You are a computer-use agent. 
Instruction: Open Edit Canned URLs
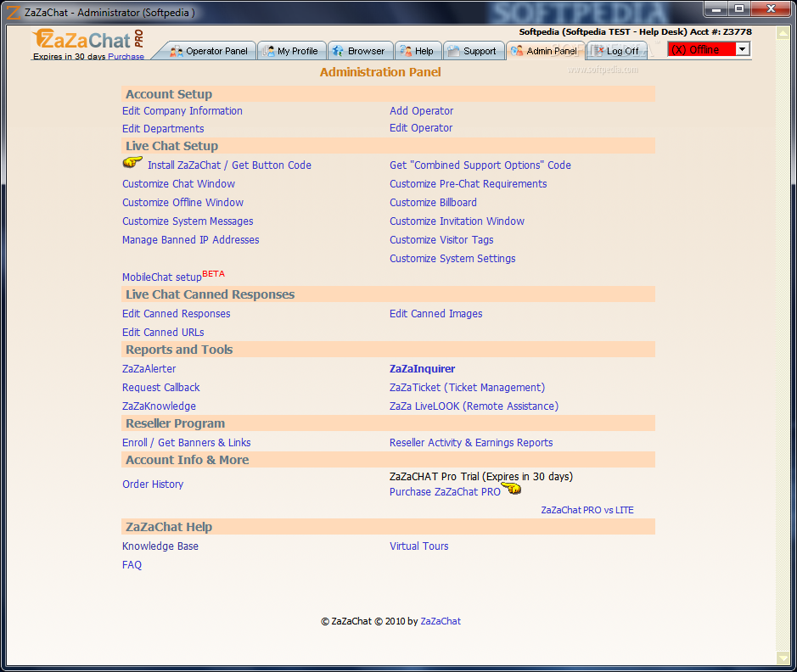tap(163, 333)
